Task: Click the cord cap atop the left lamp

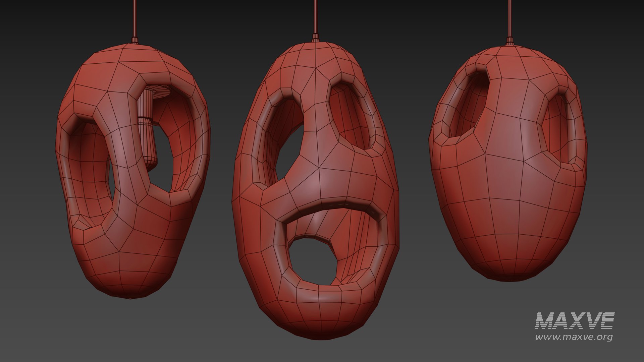Action: [135, 40]
